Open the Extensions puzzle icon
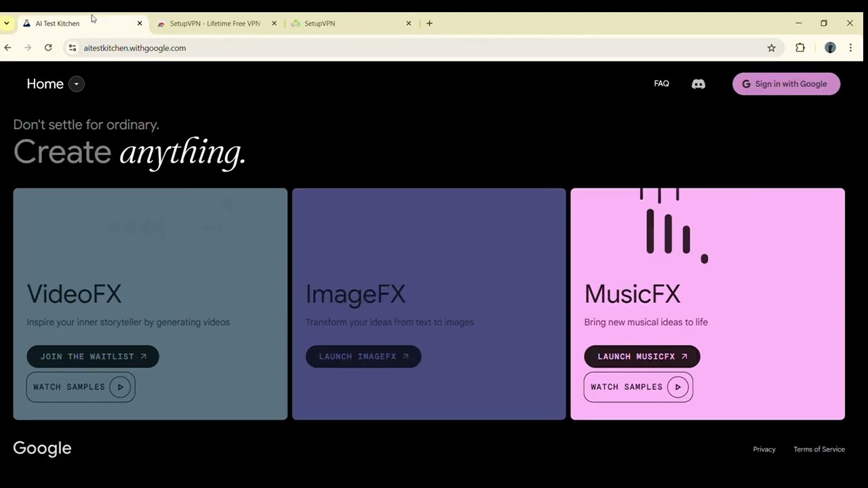The width and height of the screenshot is (868, 488). 800,47
